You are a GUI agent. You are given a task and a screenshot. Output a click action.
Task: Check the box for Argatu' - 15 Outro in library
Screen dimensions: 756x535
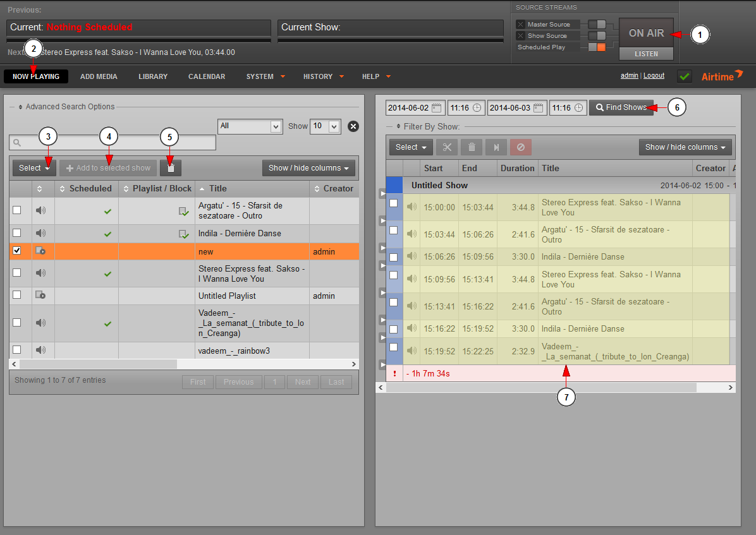point(17,210)
